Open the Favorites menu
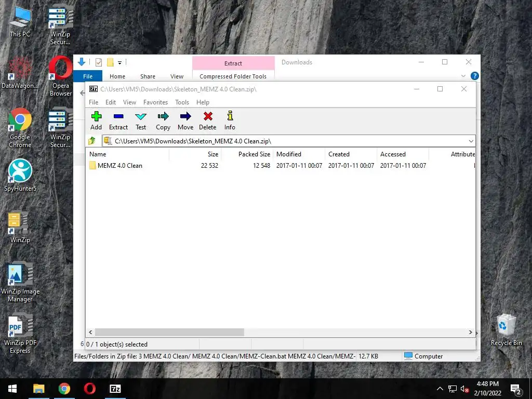 pos(155,102)
